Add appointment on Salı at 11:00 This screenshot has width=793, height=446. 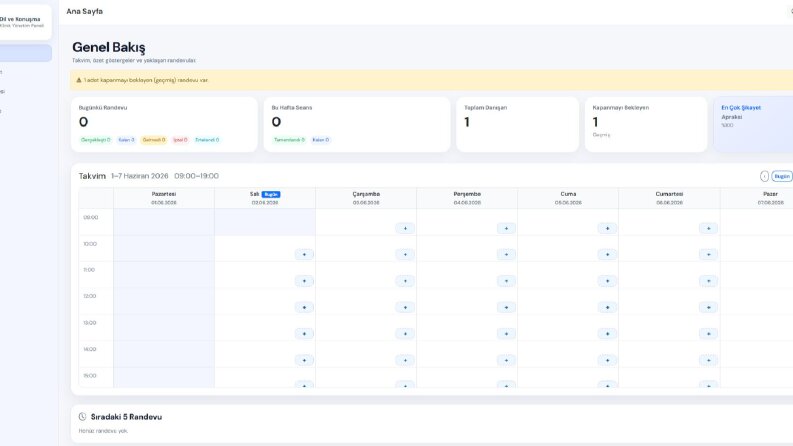(304, 281)
